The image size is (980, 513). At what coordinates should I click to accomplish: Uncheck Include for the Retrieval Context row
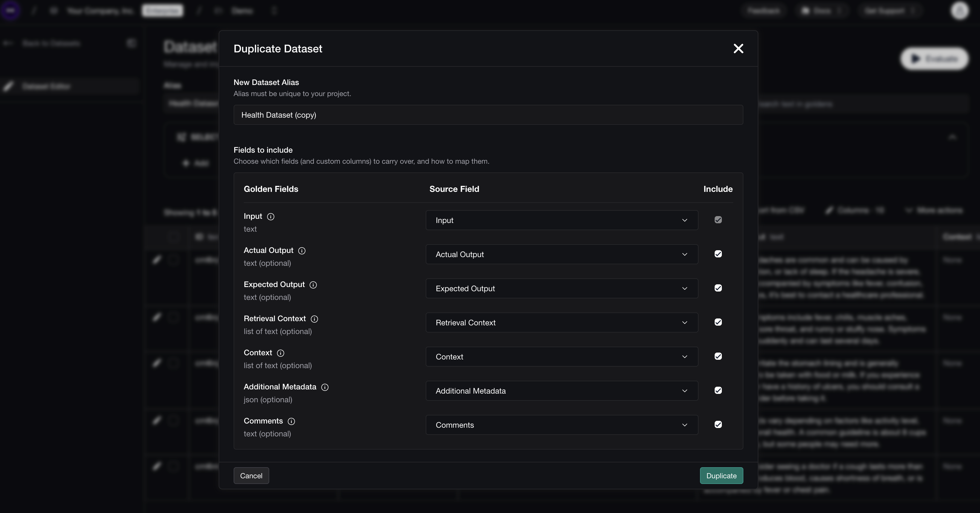click(x=718, y=322)
